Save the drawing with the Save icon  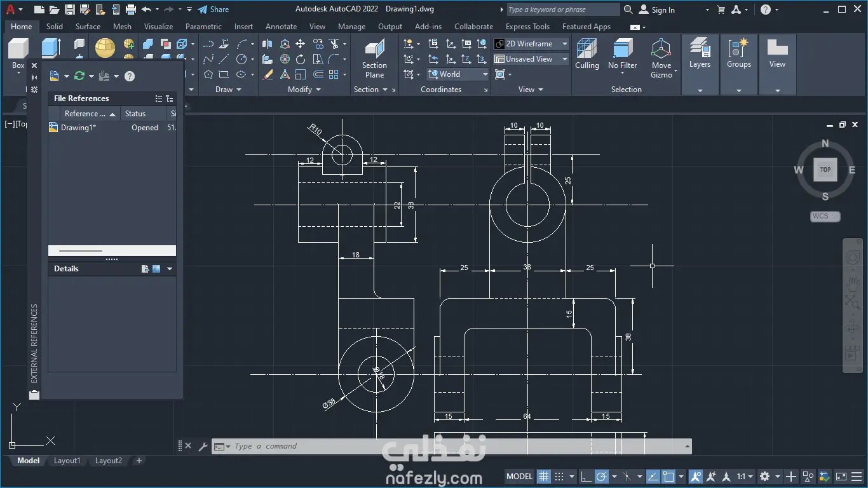point(70,10)
